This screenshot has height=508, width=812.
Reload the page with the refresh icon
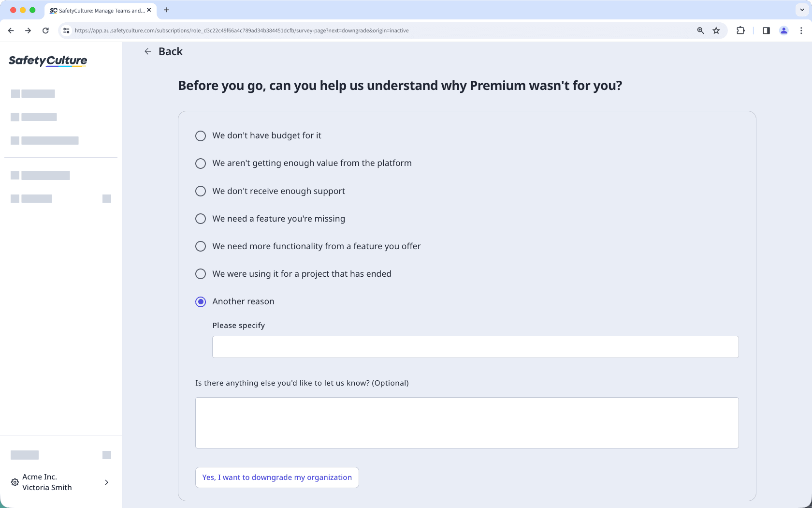[x=45, y=30]
